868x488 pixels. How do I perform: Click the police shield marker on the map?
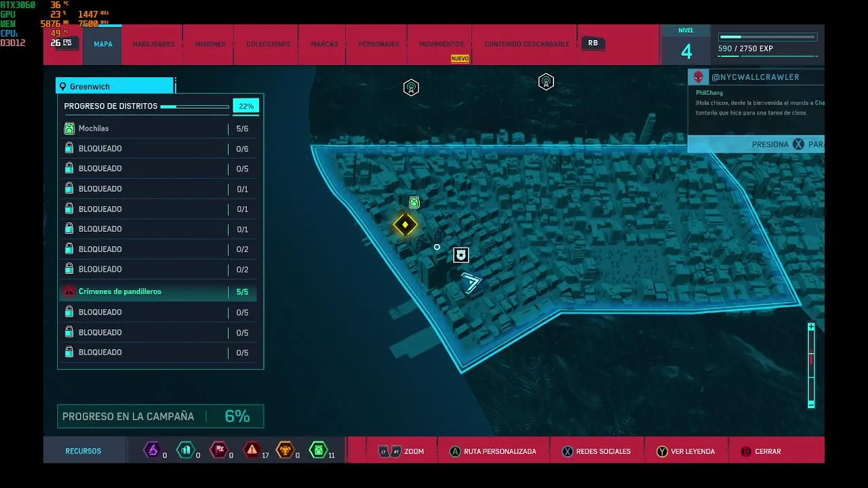(461, 255)
